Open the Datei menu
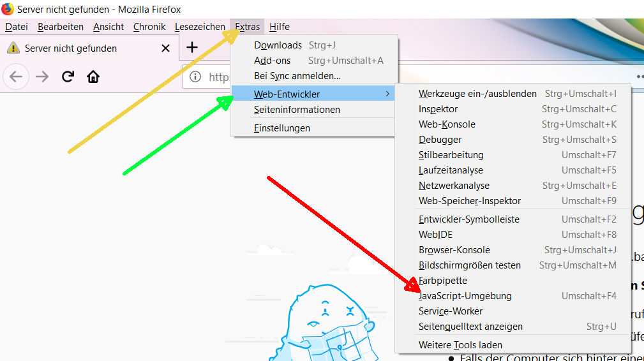This screenshot has height=361, width=644. click(17, 27)
